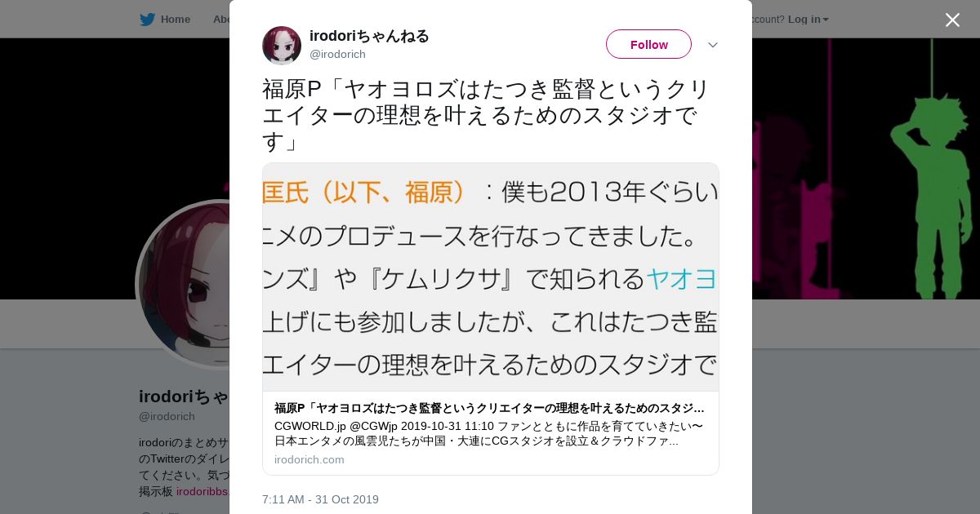This screenshot has height=514, width=980.
Task: Click the Twitter bird logo icon
Action: 147,19
